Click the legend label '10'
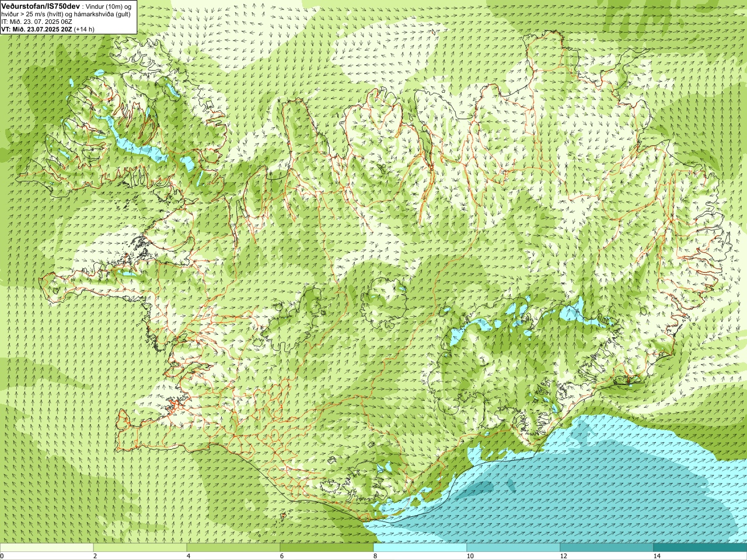The width and height of the screenshot is (747, 560). tap(470, 556)
